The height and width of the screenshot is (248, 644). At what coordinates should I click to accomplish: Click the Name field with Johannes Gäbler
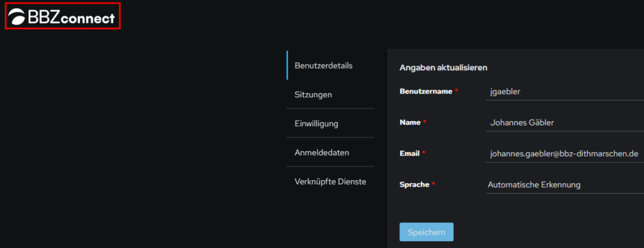coord(565,122)
